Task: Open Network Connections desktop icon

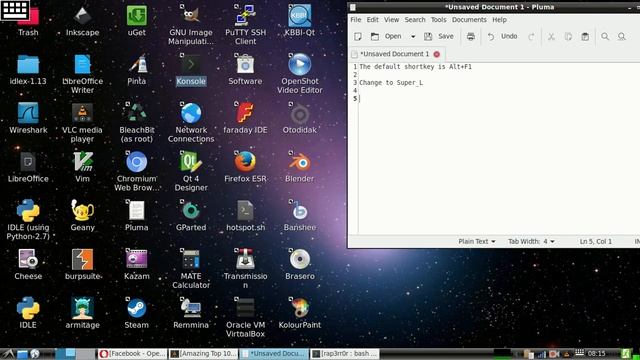Action: coord(191,123)
